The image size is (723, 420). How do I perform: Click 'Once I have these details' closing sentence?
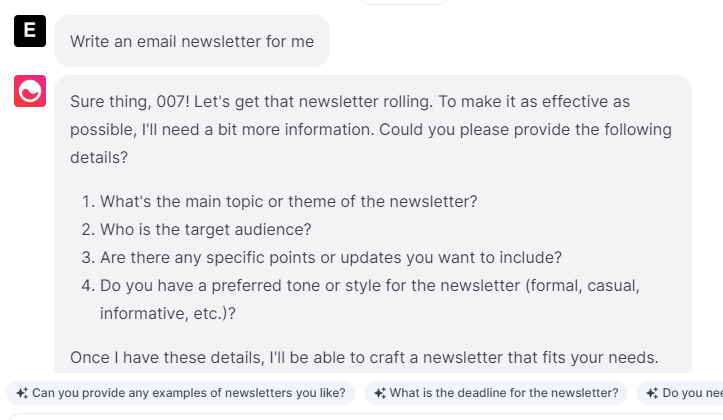(x=365, y=357)
